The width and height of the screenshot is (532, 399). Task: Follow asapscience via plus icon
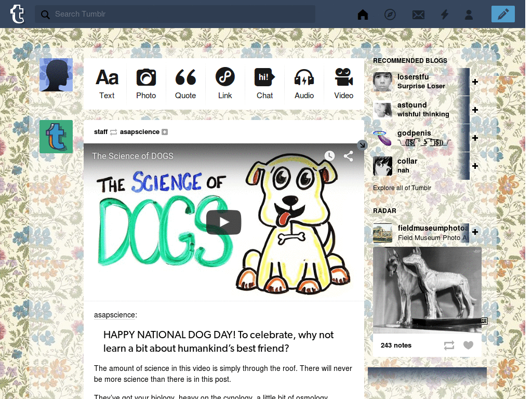[x=165, y=132]
